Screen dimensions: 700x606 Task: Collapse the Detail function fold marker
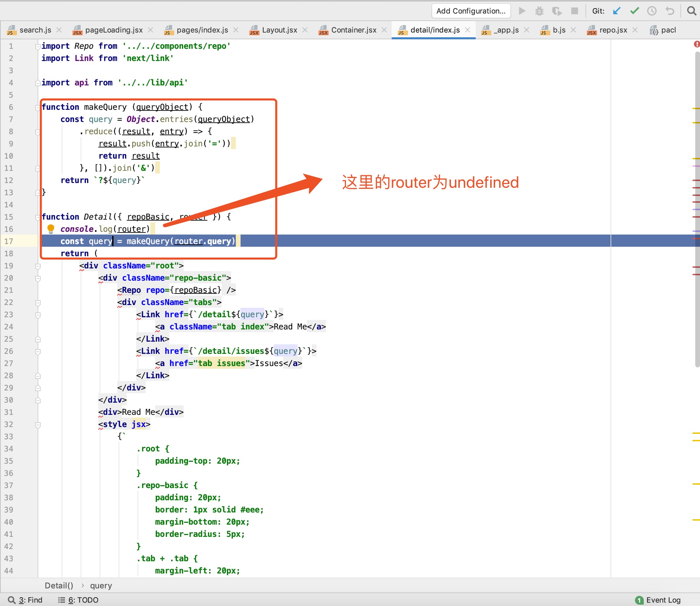point(38,217)
